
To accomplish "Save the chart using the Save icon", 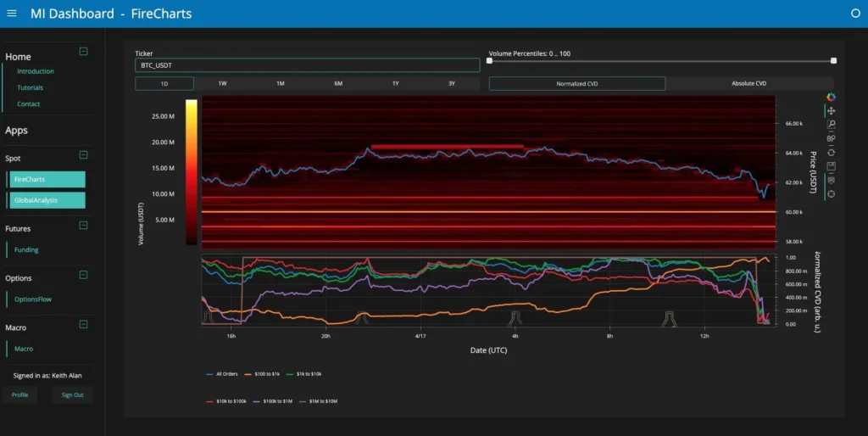I will [831, 165].
